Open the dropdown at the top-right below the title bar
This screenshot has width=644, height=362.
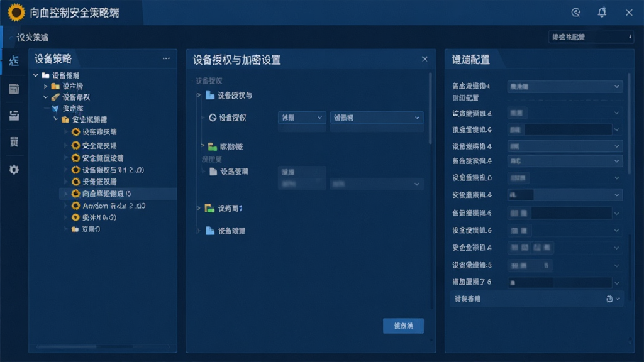click(x=591, y=37)
